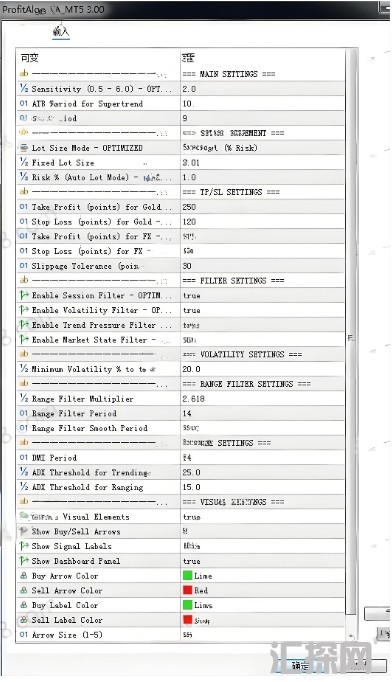Click the type icon beside Sensitivity parameter

(x=24, y=88)
